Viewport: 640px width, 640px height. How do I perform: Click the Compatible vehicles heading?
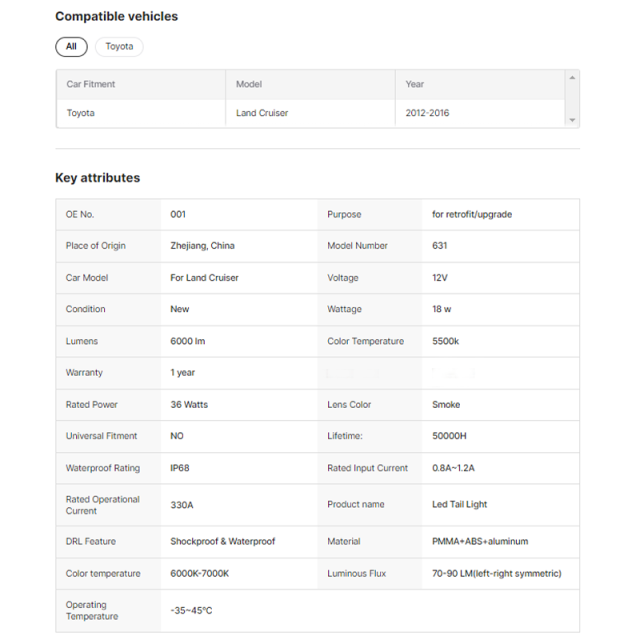click(x=116, y=16)
